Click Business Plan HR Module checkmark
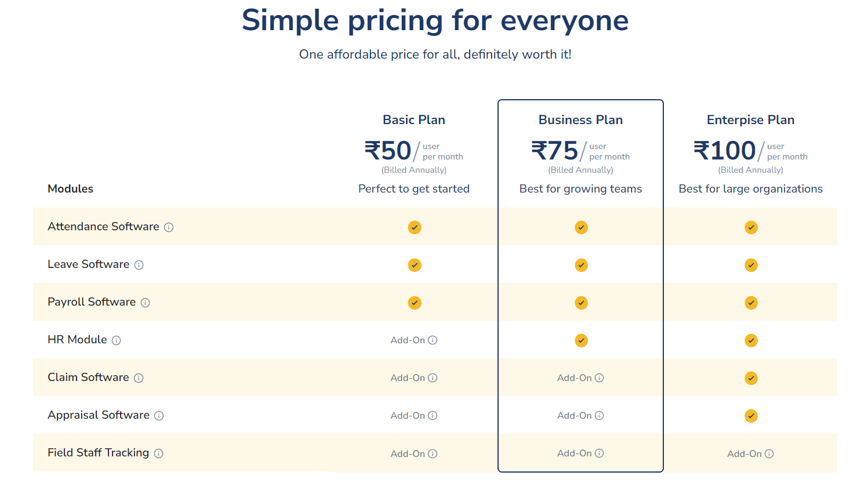868x490 pixels. point(581,340)
